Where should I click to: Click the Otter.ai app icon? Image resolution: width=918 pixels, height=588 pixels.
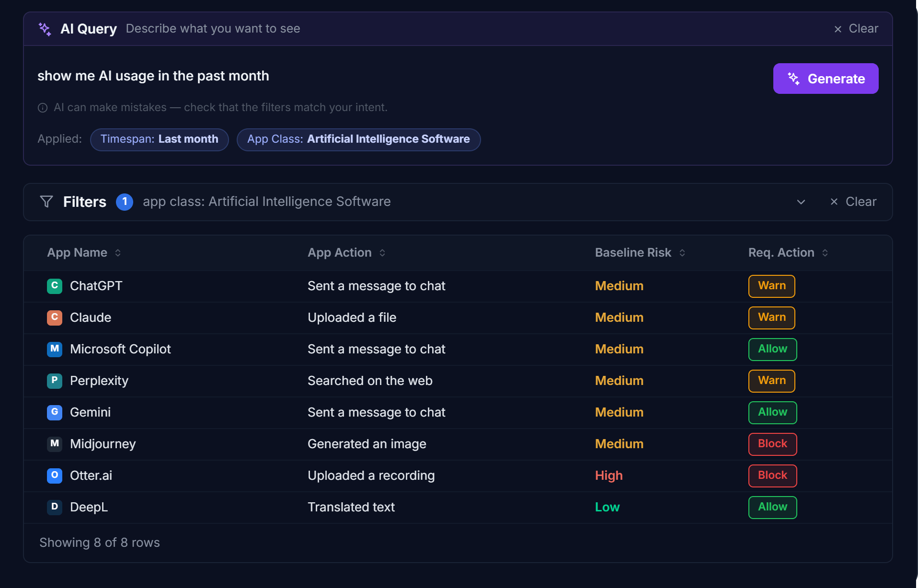[x=55, y=475]
